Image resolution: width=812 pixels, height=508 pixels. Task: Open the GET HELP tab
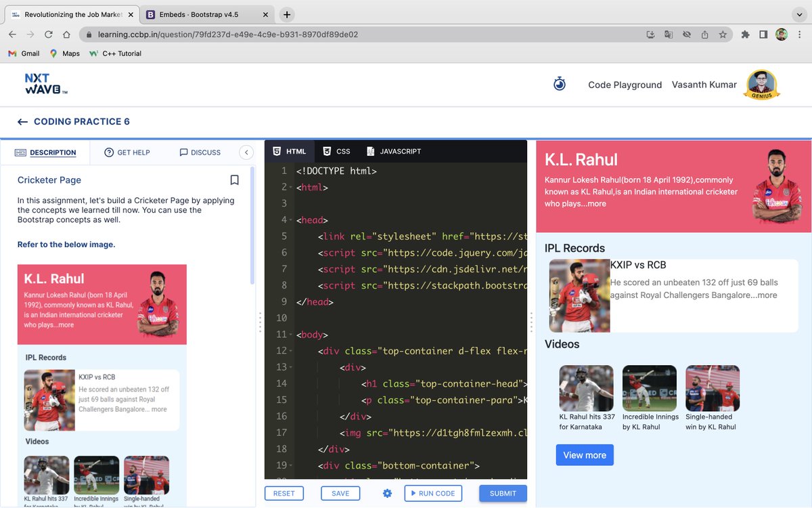[127, 152]
